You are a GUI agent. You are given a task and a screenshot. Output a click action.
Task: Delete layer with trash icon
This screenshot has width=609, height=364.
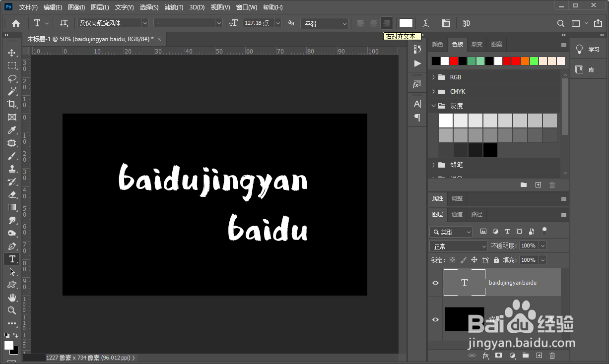[552, 356]
